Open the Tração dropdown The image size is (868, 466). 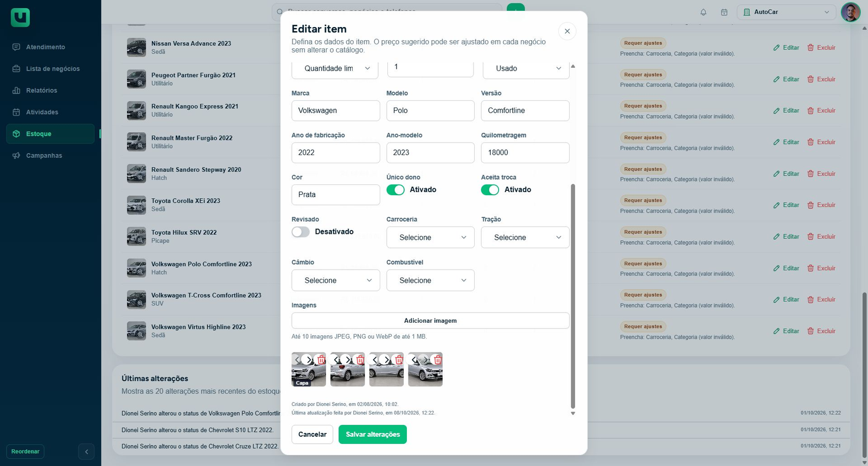pyautogui.click(x=525, y=238)
